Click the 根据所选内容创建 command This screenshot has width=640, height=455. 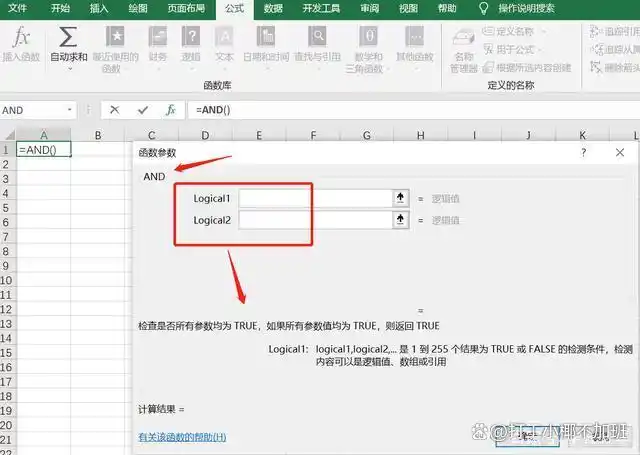point(527,68)
